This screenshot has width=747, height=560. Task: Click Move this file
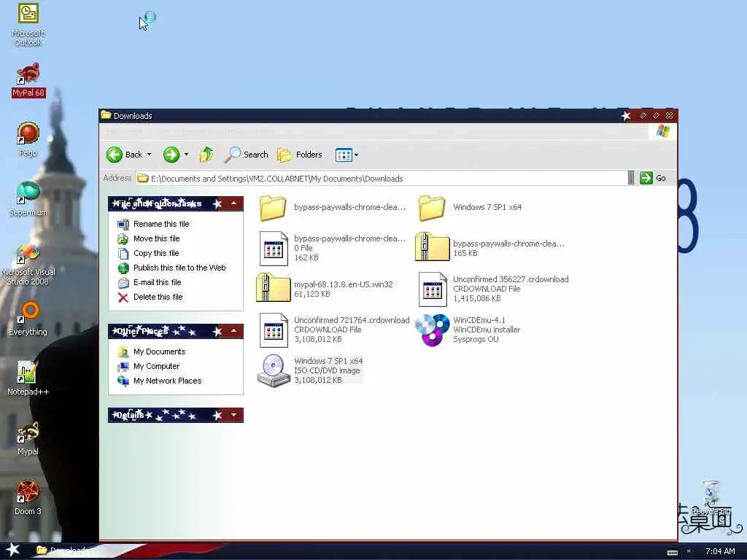[x=149, y=238]
